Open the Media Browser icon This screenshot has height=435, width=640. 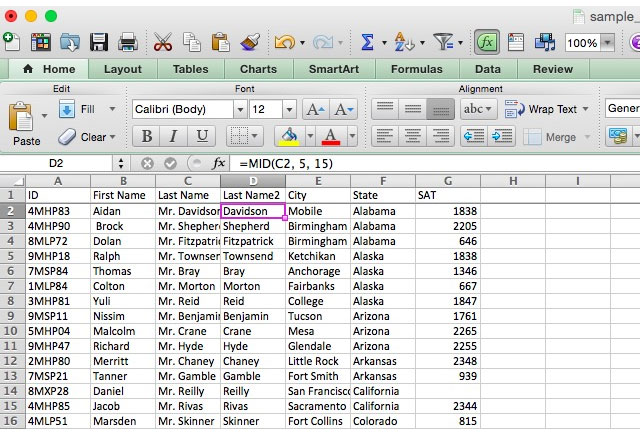pos(545,42)
